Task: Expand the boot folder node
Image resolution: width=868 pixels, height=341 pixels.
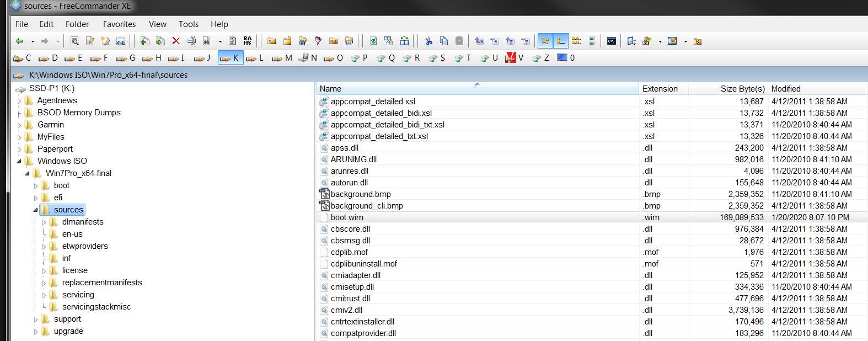Action: [36, 186]
